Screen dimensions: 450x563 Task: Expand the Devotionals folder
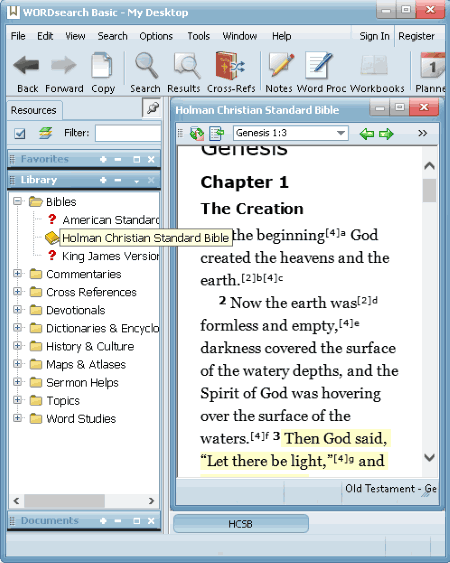pos(17,310)
